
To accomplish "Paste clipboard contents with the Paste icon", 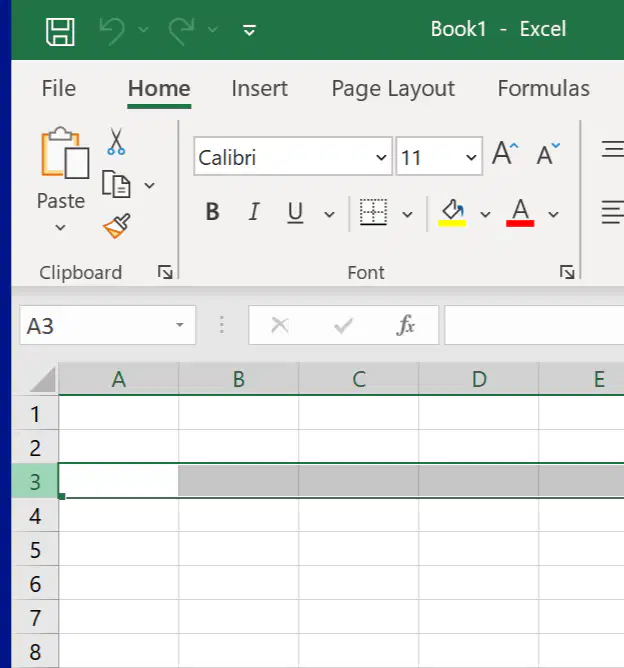I will (x=65, y=153).
